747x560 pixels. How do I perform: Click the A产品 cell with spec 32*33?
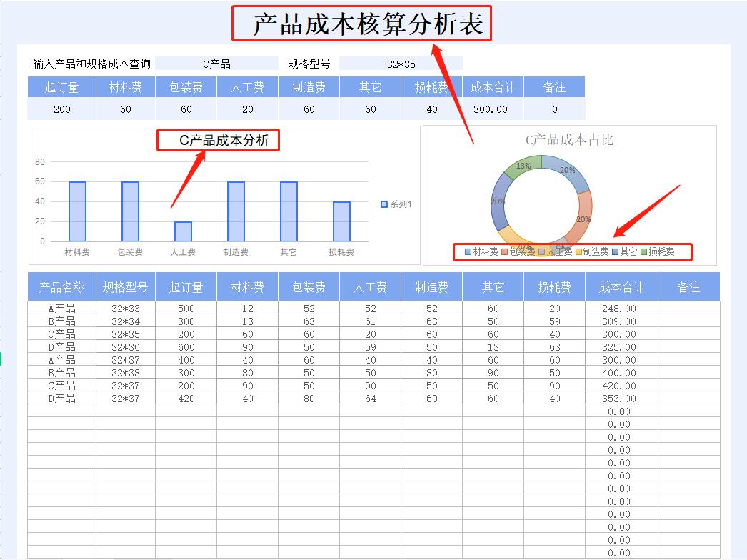61,310
